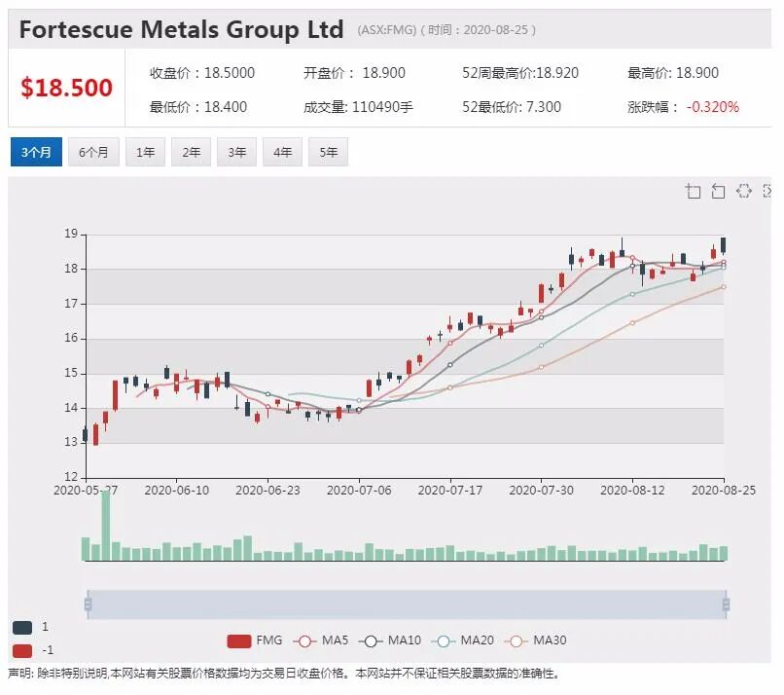Switch chart to 3年 range
Viewport: 784px width, 695px height.
click(x=236, y=152)
